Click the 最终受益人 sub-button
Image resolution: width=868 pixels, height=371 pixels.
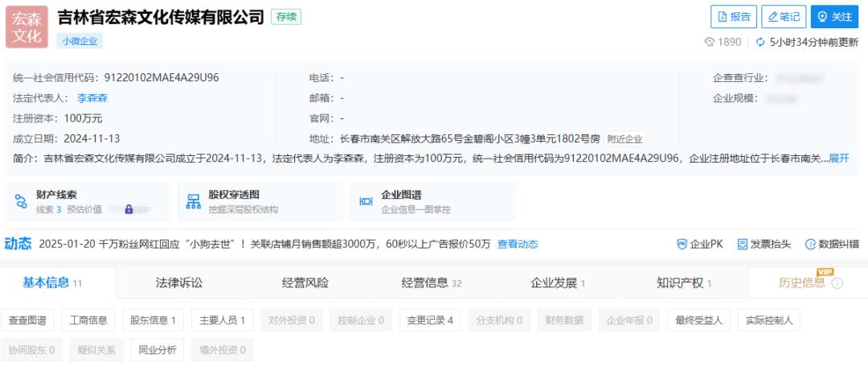[698, 320]
